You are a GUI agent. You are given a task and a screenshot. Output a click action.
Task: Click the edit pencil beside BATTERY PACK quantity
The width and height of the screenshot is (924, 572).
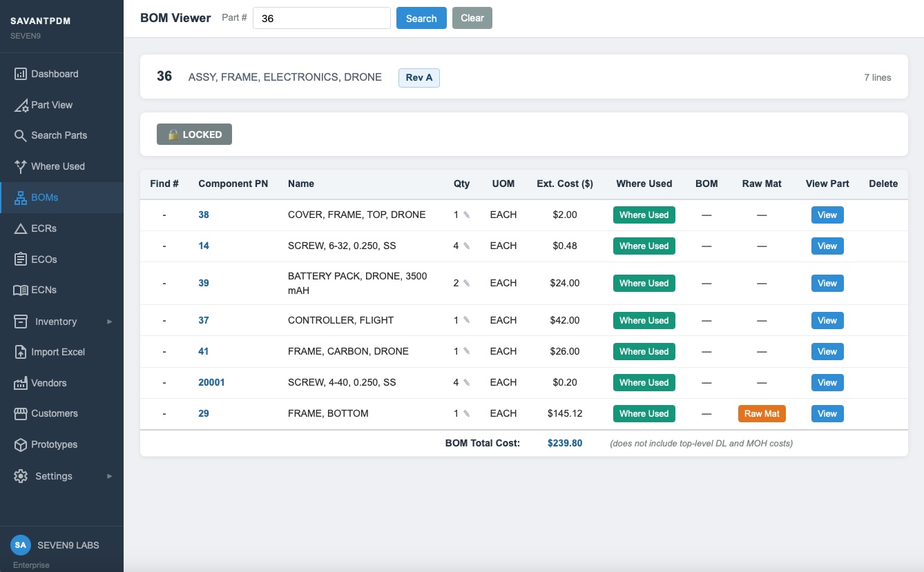pyautogui.click(x=467, y=284)
